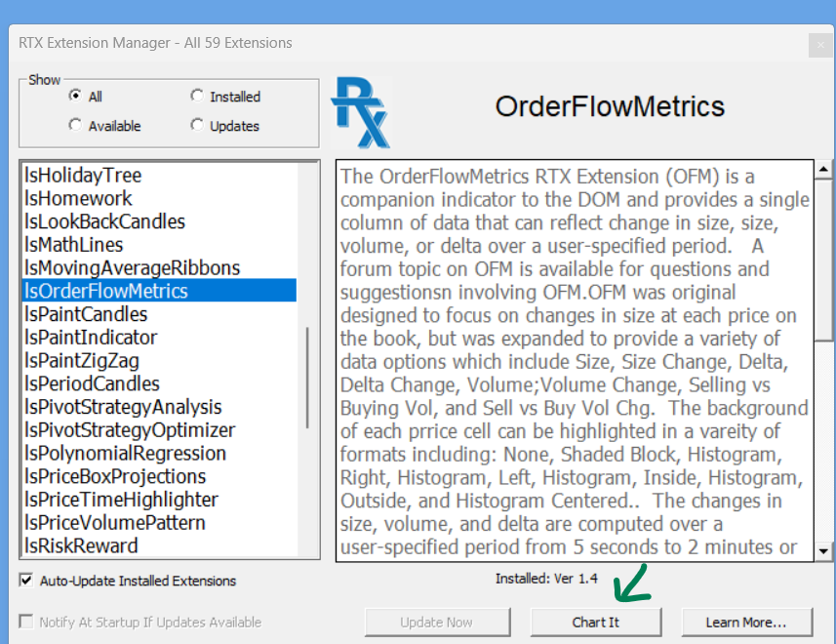Select lsPriceTimeHighlighter extension
This screenshot has height=644, width=836.
tap(159, 500)
